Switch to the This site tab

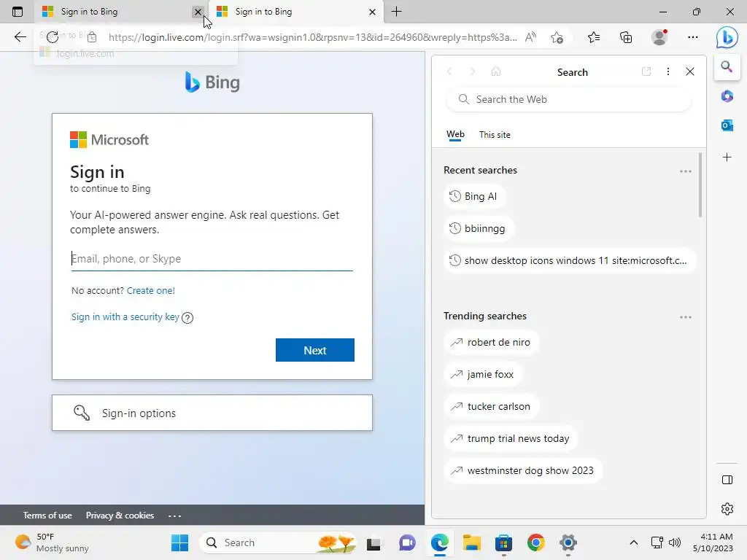(x=495, y=135)
